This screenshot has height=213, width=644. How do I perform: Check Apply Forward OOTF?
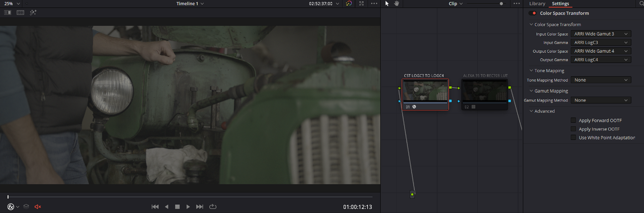click(573, 120)
